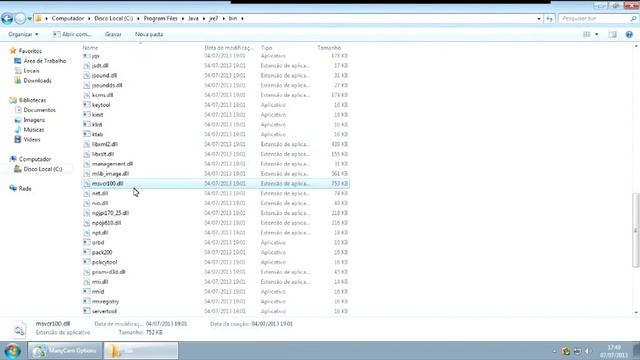Click Program Files in the address bar path
Image resolution: width=640 pixels, height=360 pixels.
tap(160, 18)
